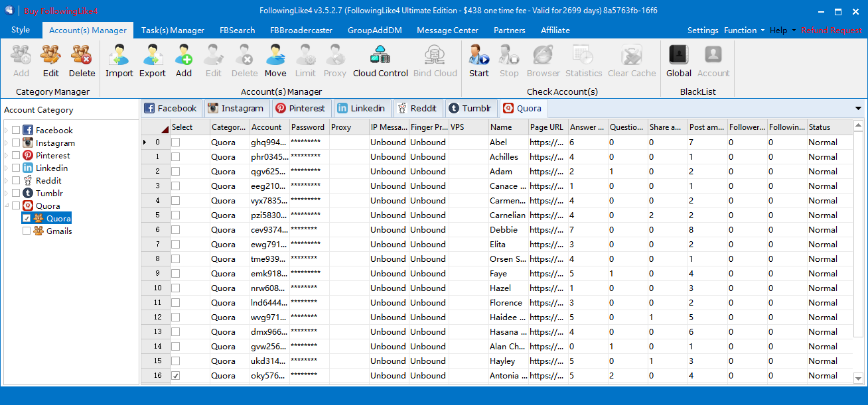868x405 pixels.
Task: Click the FollowingLike app icon in title bar
Action: click(9, 11)
